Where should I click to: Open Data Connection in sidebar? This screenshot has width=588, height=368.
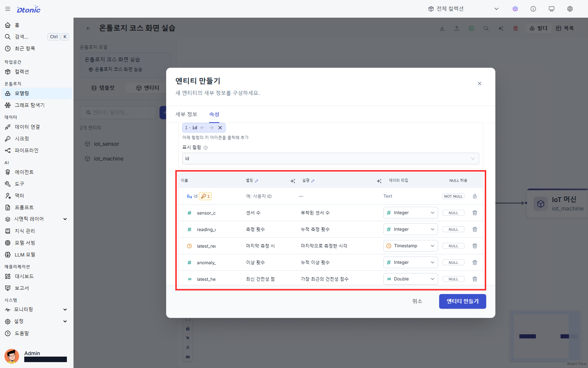point(36,127)
